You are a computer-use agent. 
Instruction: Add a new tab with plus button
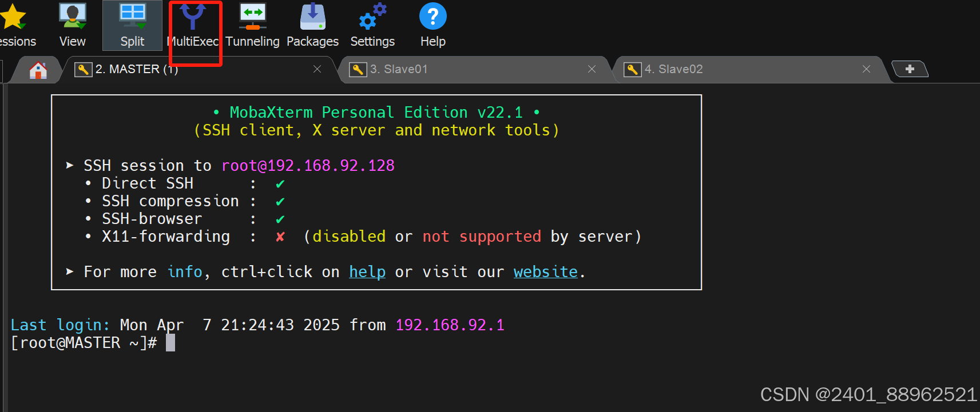click(910, 69)
